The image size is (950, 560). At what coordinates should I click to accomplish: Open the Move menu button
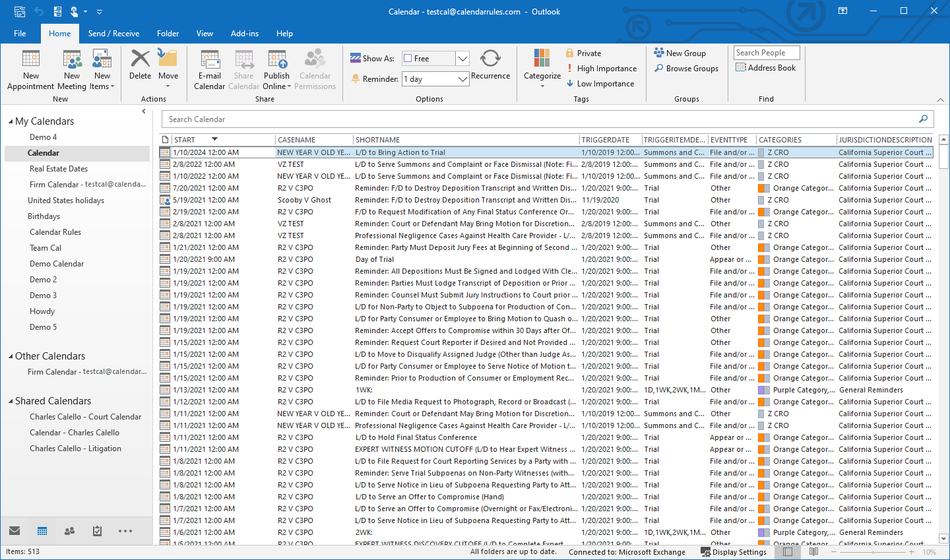pyautogui.click(x=168, y=69)
